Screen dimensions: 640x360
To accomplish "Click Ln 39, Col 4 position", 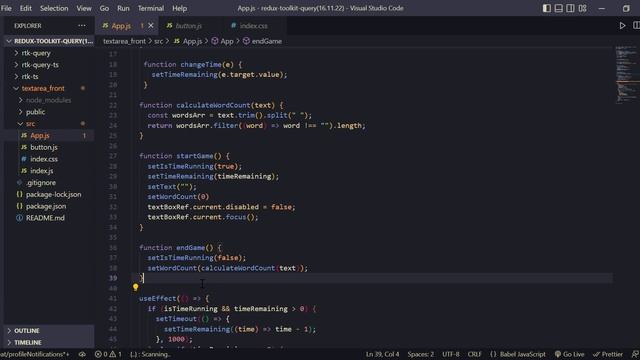I will click(x=382, y=354).
